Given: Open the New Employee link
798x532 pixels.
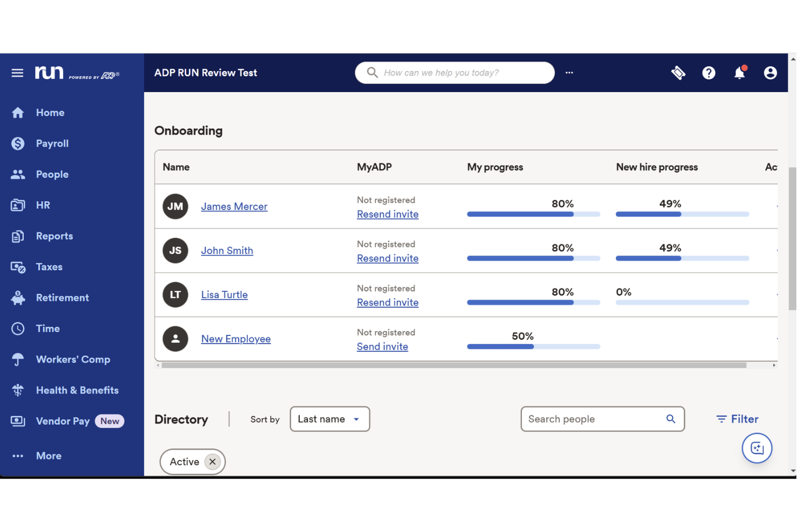Looking at the screenshot, I should pos(236,339).
